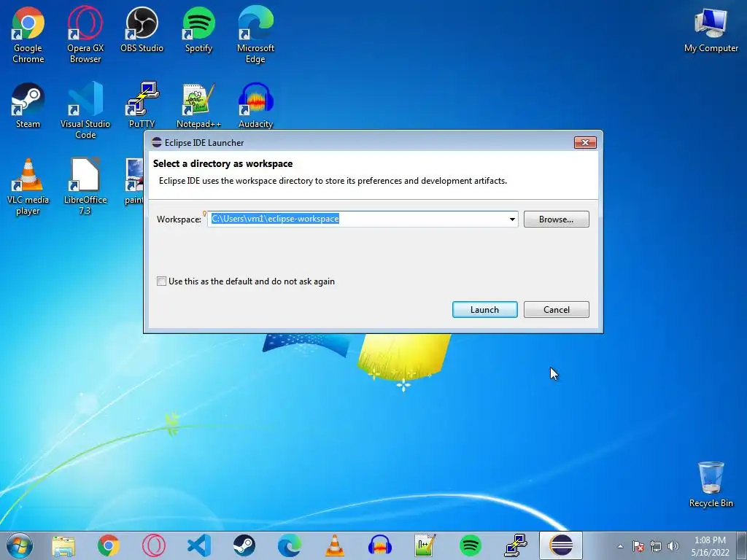The image size is (747, 560).
Task: Launch Steam from the taskbar
Action: pyautogui.click(x=244, y=545)
